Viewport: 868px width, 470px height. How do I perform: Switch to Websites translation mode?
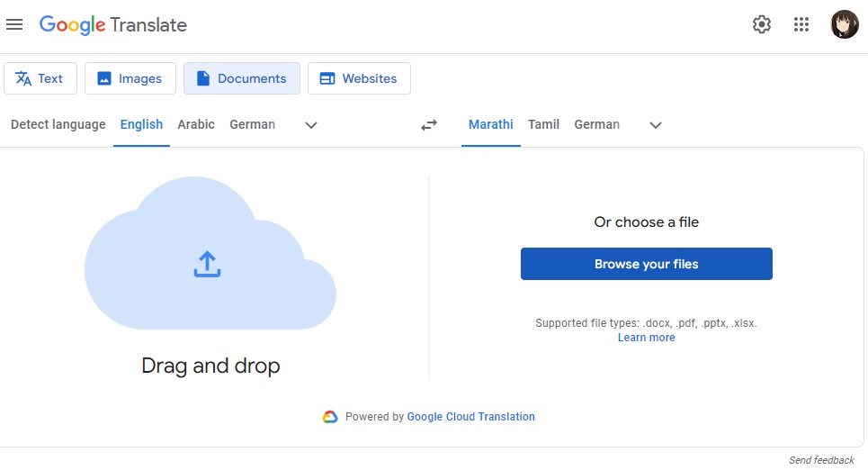point(359,78)
